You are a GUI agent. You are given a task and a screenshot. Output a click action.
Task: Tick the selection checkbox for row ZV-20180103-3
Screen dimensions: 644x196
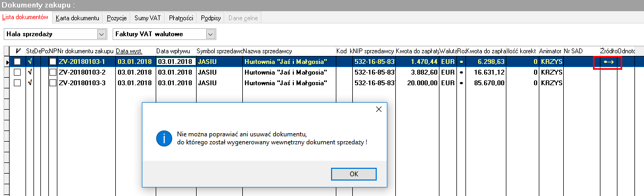(x=18, y=83)
